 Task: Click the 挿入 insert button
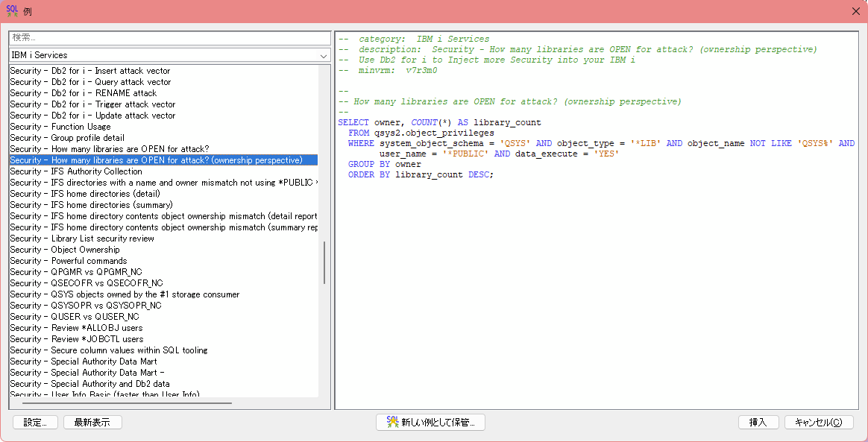758,422
